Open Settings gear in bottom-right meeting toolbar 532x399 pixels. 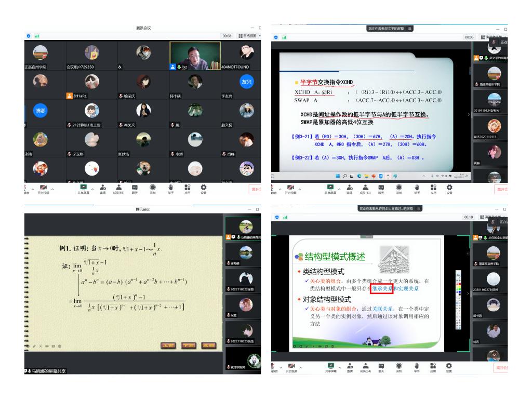coord(449,368)
